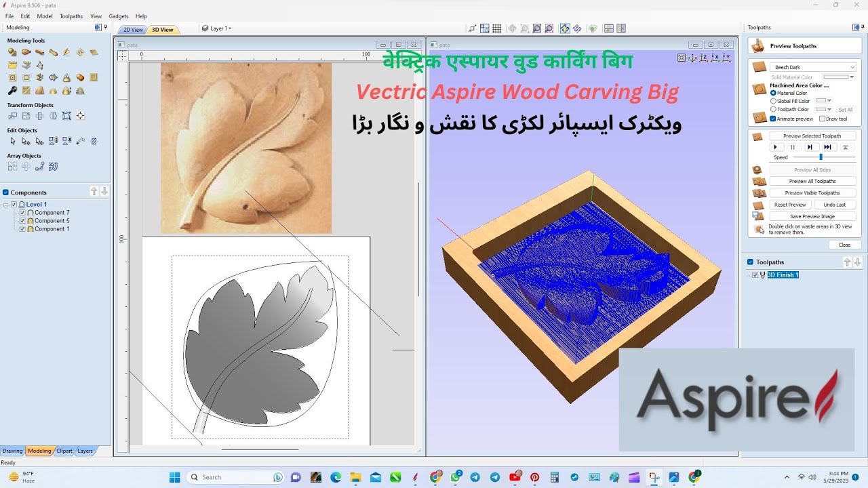Click the Speed slider handle
The image size is (868, 488).
pyautogui.click(x=821, y=157)
